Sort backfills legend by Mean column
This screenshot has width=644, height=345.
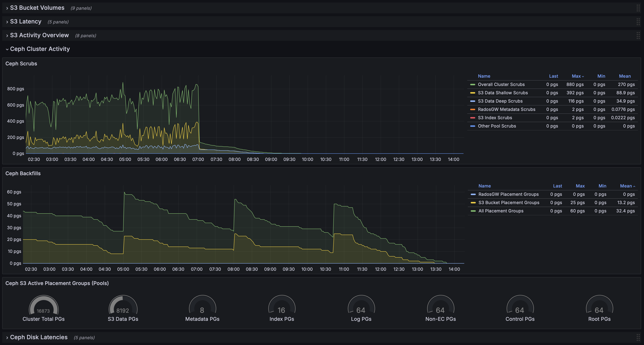(626, 186)
